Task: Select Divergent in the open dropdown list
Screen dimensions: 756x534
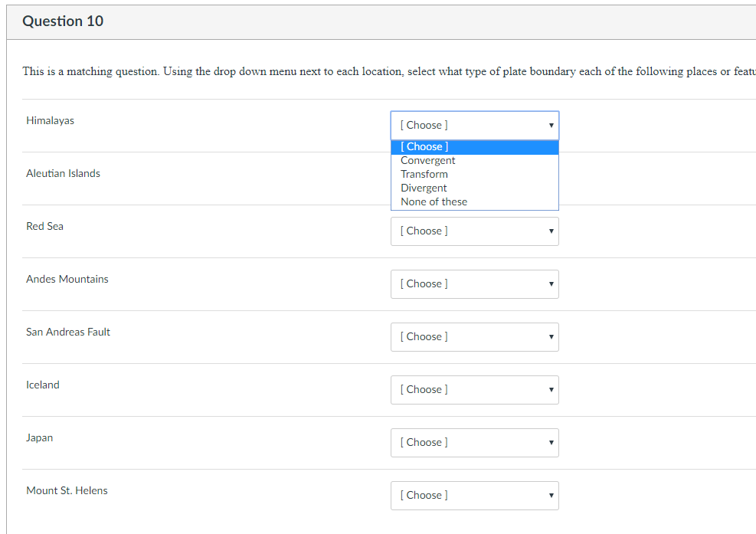Action: [474, 188]
